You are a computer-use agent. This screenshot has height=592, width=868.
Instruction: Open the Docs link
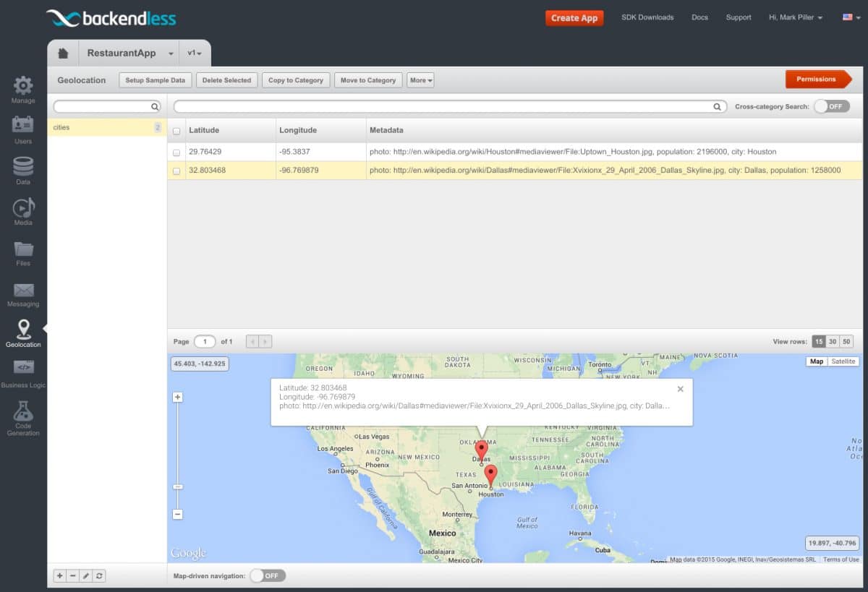pyautogui.click(x=699, y=17)
